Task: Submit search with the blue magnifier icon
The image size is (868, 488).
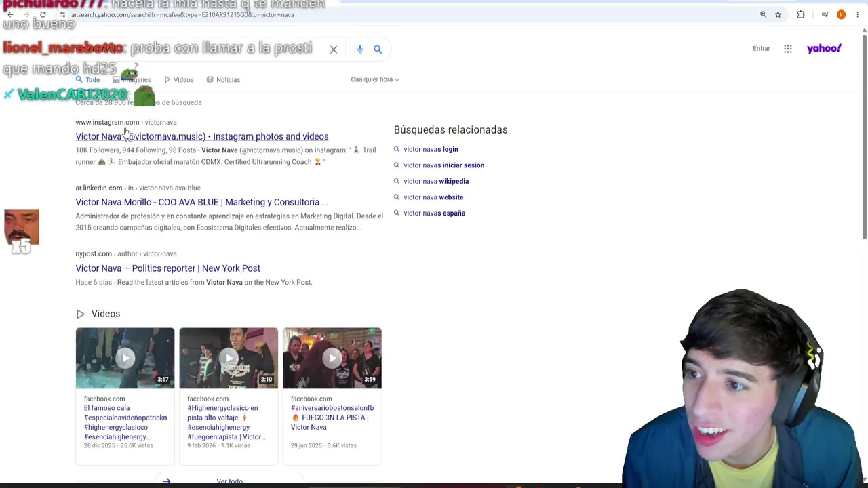Action: coord(378,49)
